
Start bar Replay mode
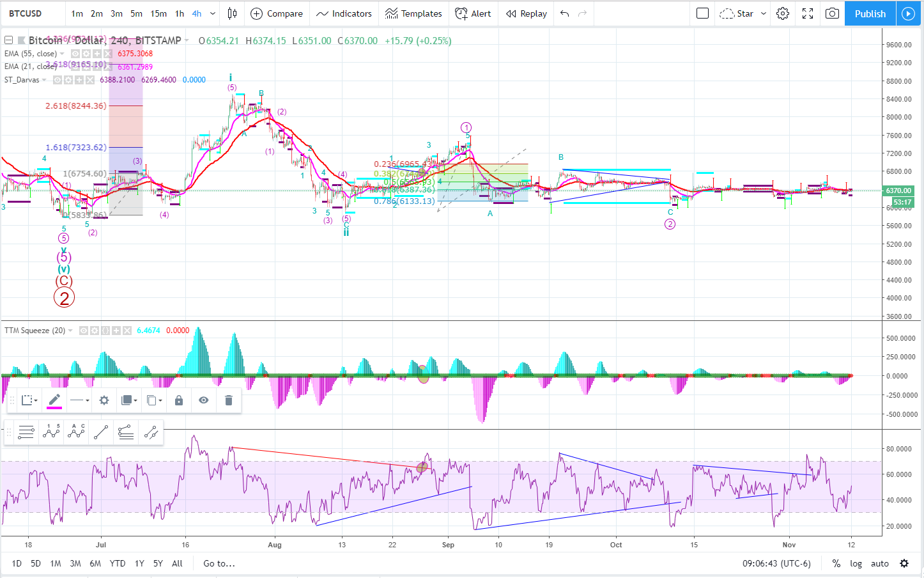(x=527, y=13)
